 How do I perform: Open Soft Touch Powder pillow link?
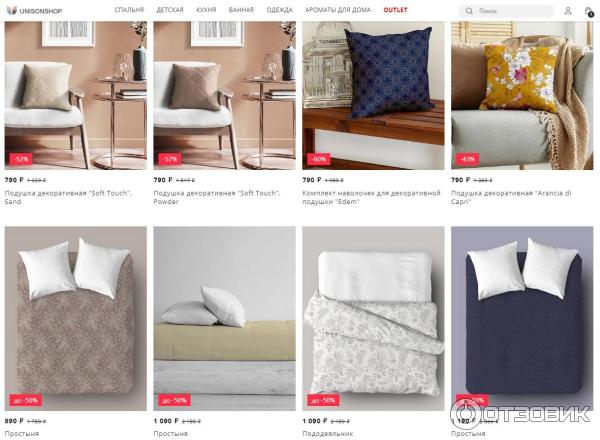(x=217, y=197)
